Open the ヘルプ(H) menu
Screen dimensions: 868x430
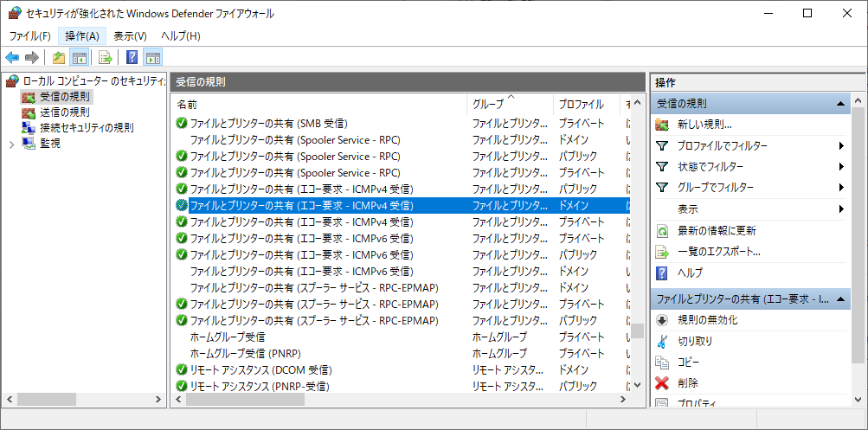181,36
